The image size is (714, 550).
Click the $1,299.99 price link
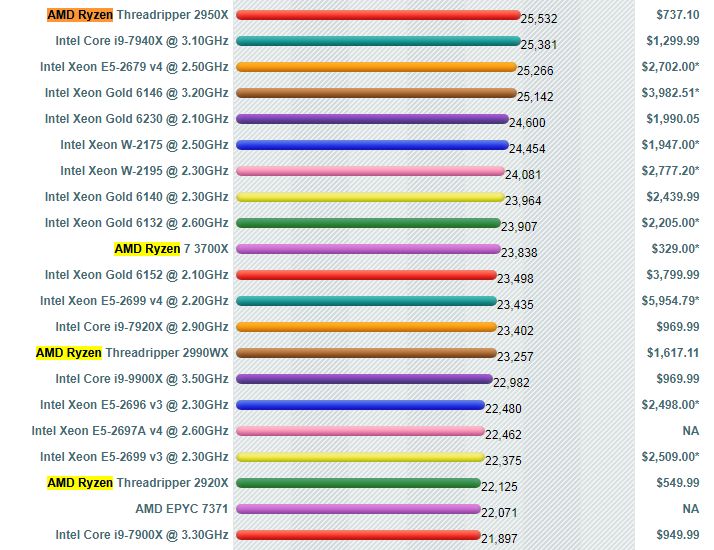[x=673, y=41]
